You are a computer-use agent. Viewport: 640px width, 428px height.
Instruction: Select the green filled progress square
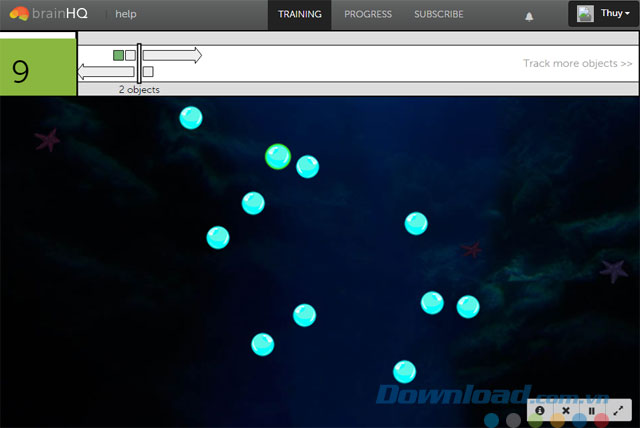coord(119,55)
